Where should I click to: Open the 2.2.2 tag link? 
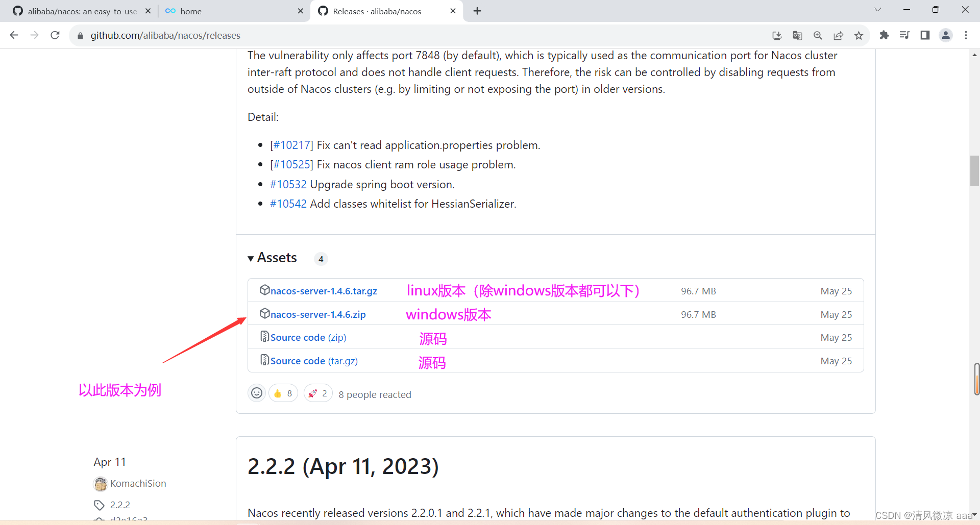coord(120,505)
